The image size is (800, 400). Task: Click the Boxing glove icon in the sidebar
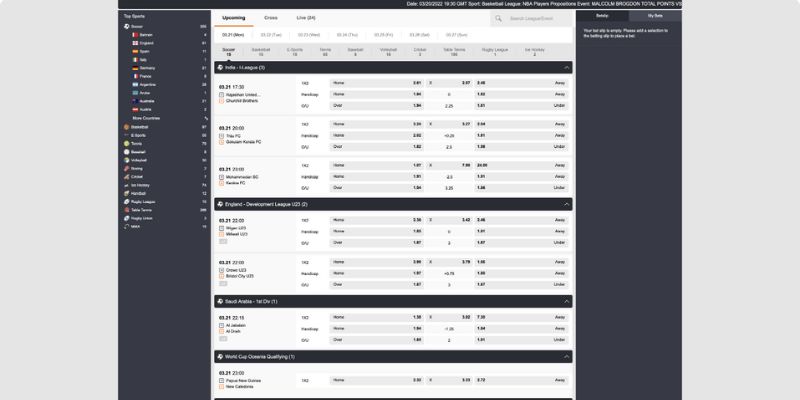coord(127,168)
